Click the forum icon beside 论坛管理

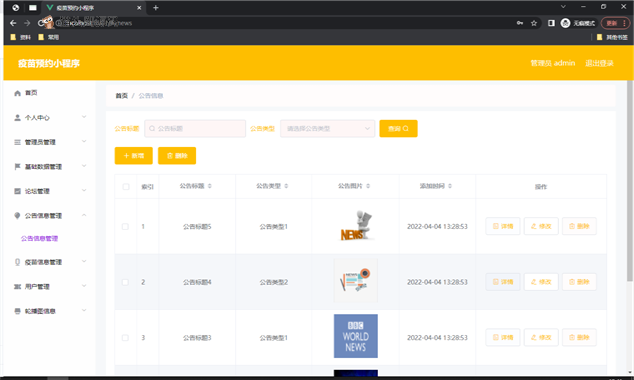coord(17,191)
